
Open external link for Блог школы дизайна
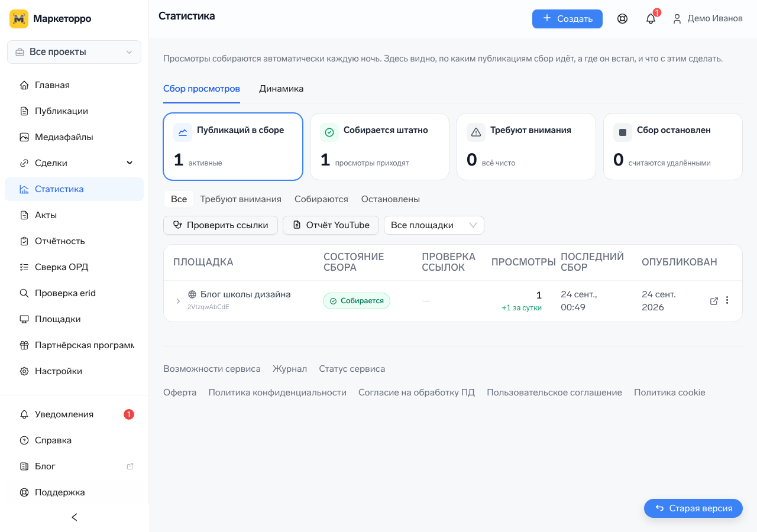click(x=714, y=301)
